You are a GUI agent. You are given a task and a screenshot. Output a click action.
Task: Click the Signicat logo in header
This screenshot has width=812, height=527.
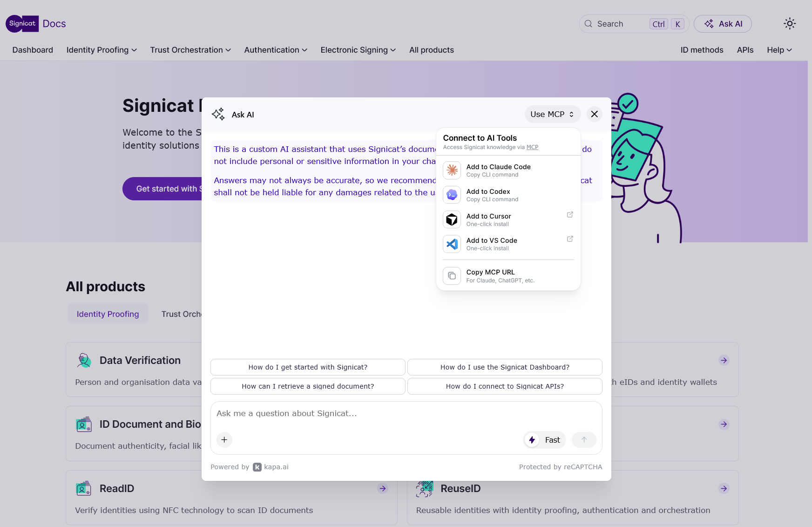22,24
